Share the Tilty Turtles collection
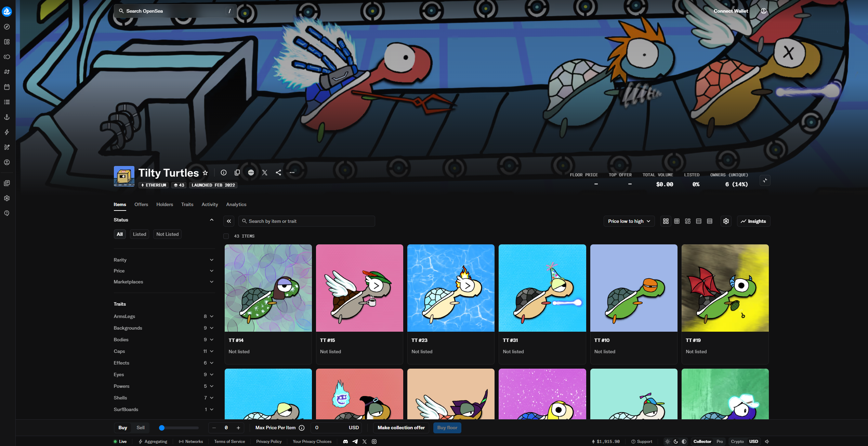The image size is (868, 446). 278,173
